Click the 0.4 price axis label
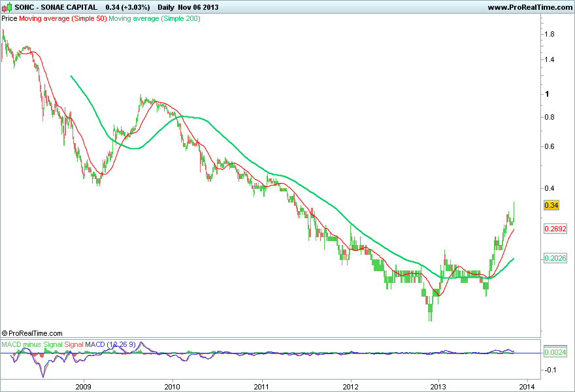 point(550,188)
